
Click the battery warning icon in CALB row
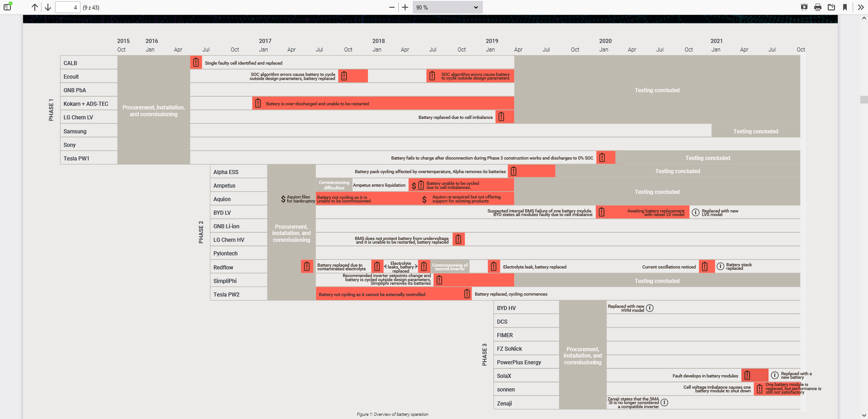[x=196, y=62]
